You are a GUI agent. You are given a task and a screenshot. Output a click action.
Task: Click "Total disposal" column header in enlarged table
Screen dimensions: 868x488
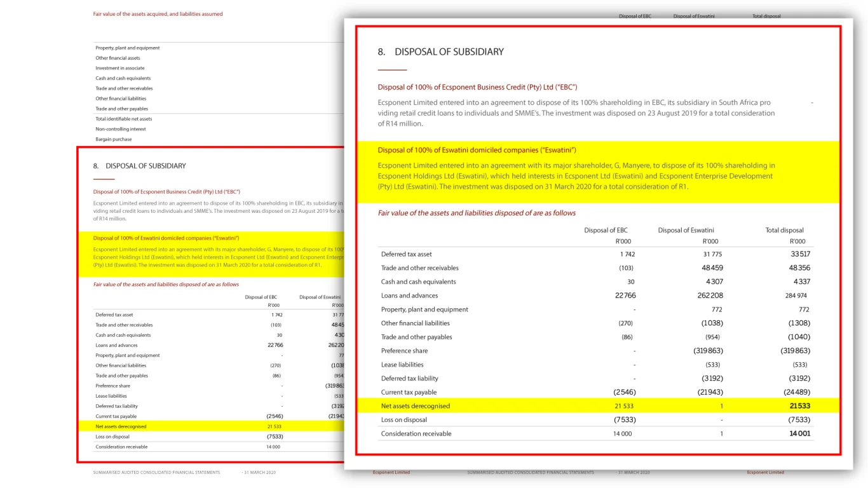784,230
